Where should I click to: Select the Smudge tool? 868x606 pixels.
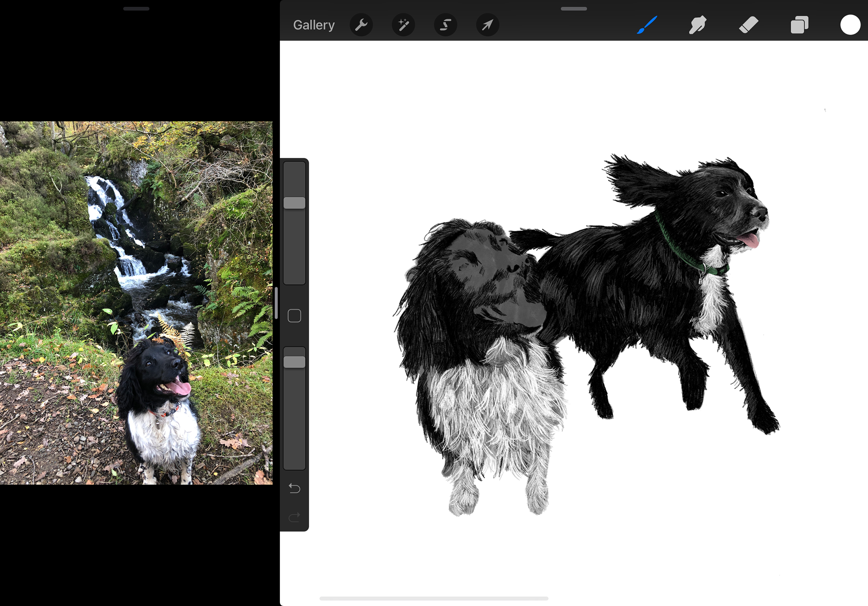click(698, 25)
